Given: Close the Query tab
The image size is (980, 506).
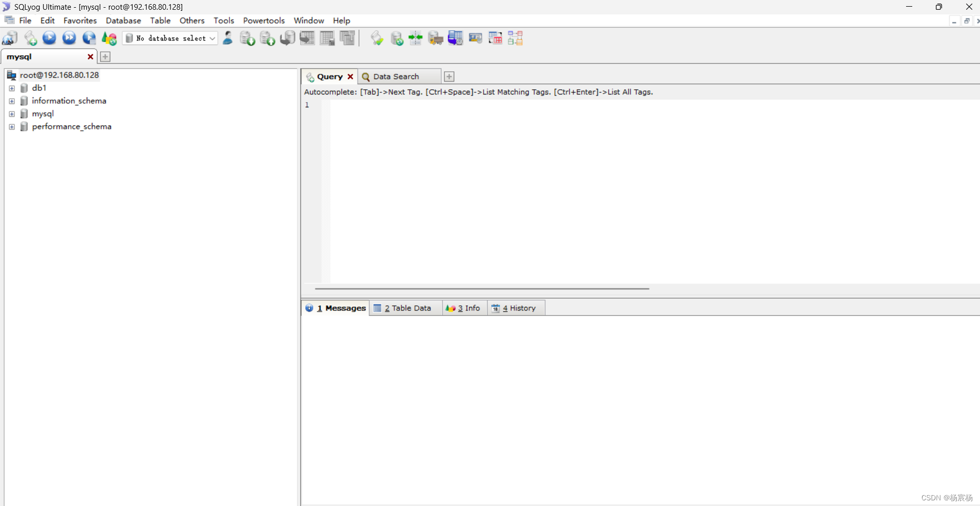Looking at the screenshot, I should 351,76.
